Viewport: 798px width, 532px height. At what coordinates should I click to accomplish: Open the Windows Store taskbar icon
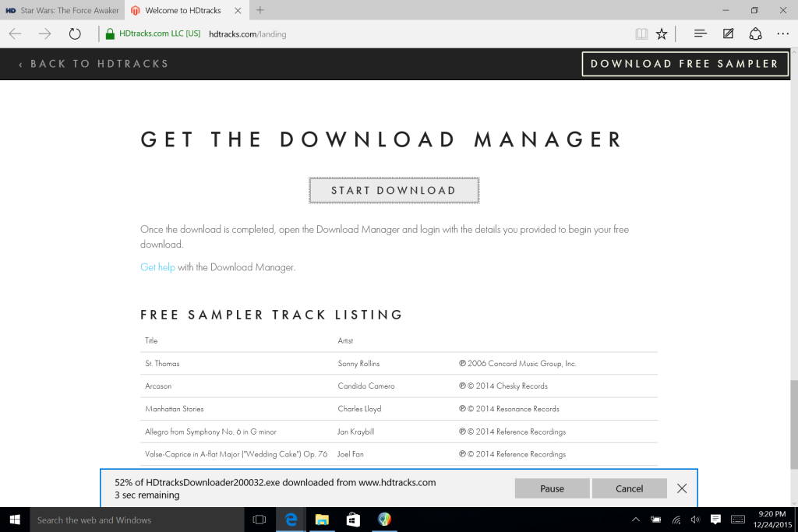click(353, 520)
